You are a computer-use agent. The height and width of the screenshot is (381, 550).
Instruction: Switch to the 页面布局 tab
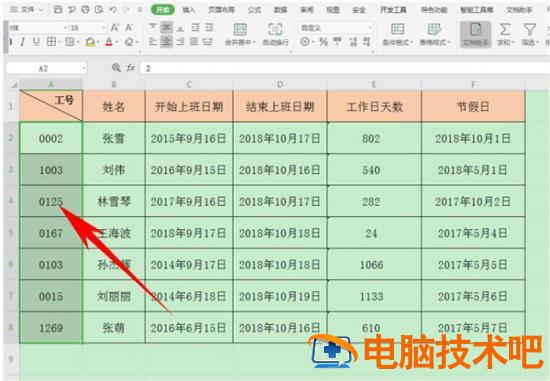tap(222, 10)
